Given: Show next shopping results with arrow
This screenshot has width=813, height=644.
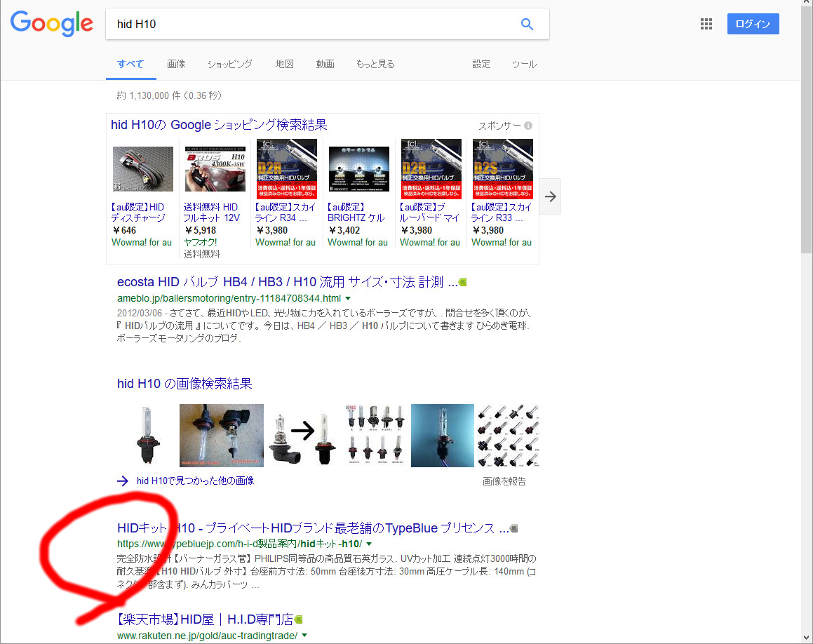Looking at the screenshot, I should 550,196.
